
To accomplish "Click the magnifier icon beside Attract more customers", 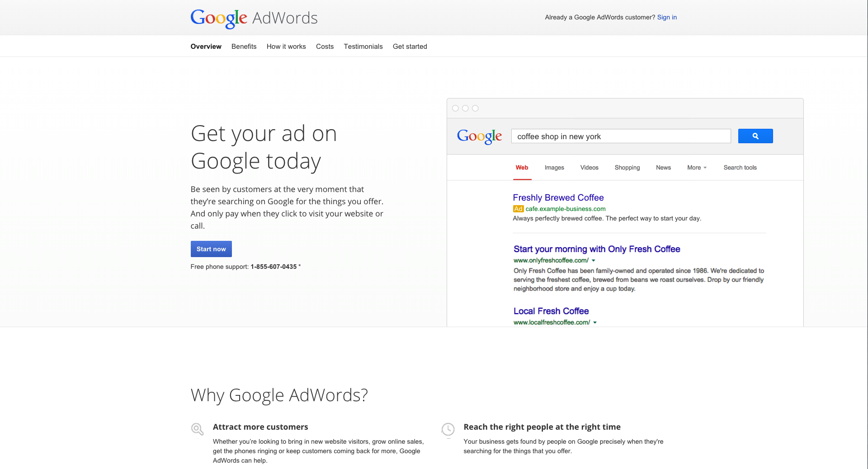I will coord(197,429).
